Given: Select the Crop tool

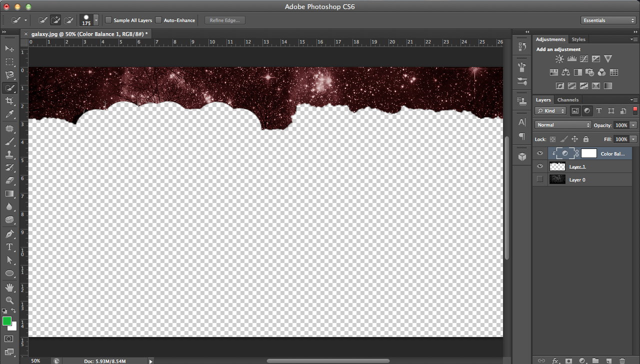Looking at the screenshot, I should coord(9,101).
